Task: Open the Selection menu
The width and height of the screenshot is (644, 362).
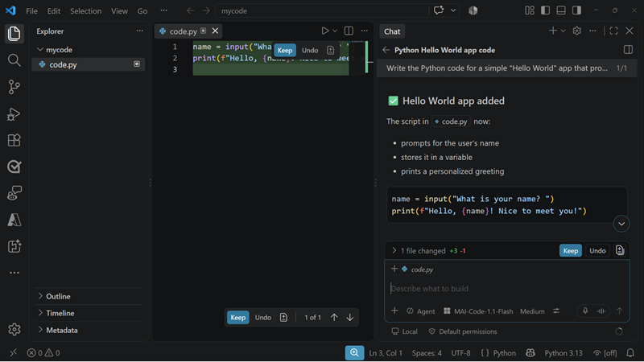Action: [85, 10]
